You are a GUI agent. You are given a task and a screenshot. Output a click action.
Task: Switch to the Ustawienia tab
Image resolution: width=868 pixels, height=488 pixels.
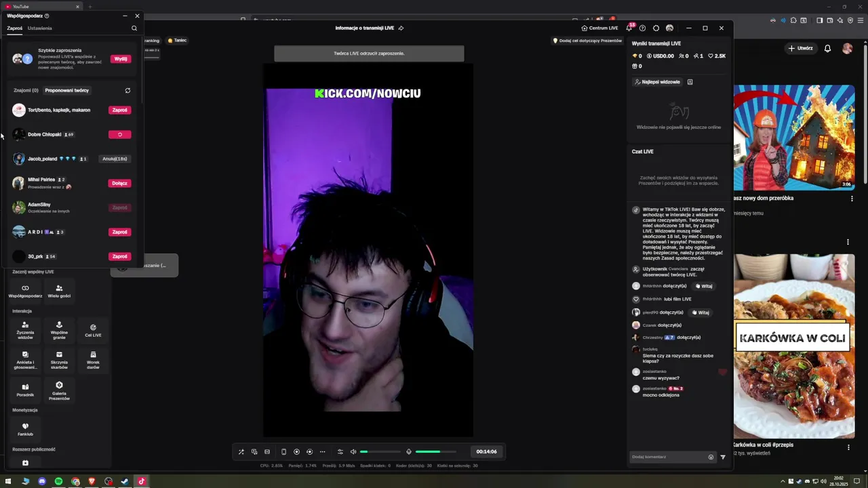[40, 28]
